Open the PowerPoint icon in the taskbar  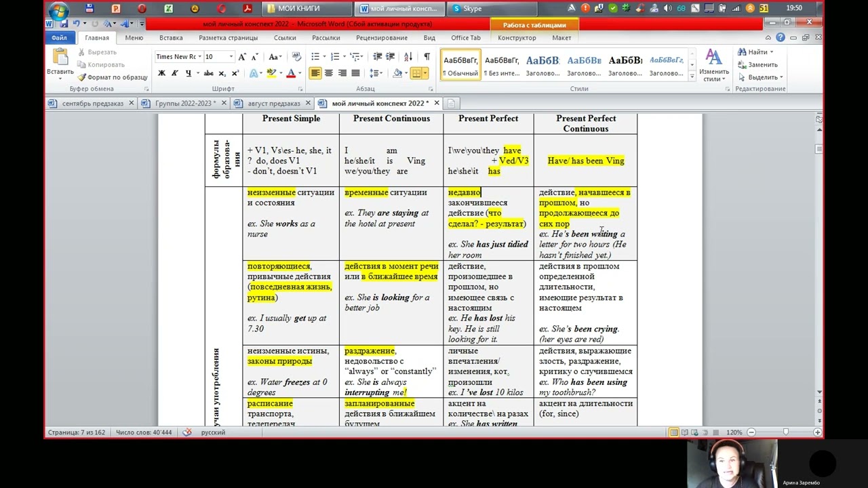116,9
